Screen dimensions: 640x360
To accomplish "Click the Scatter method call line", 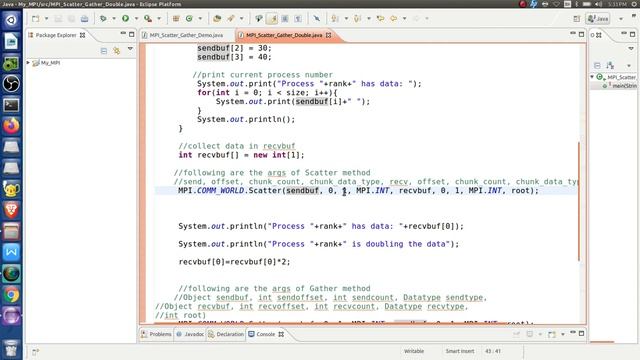I will [x=358, y=191].
